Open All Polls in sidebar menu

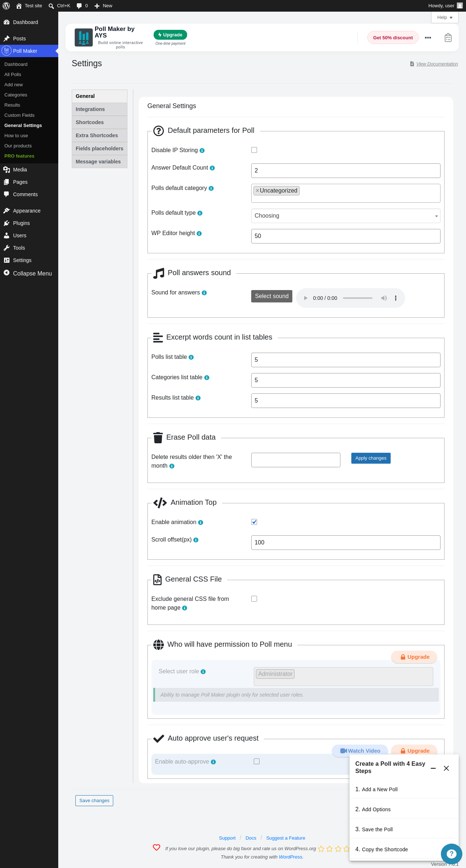(x=13, y=74)
